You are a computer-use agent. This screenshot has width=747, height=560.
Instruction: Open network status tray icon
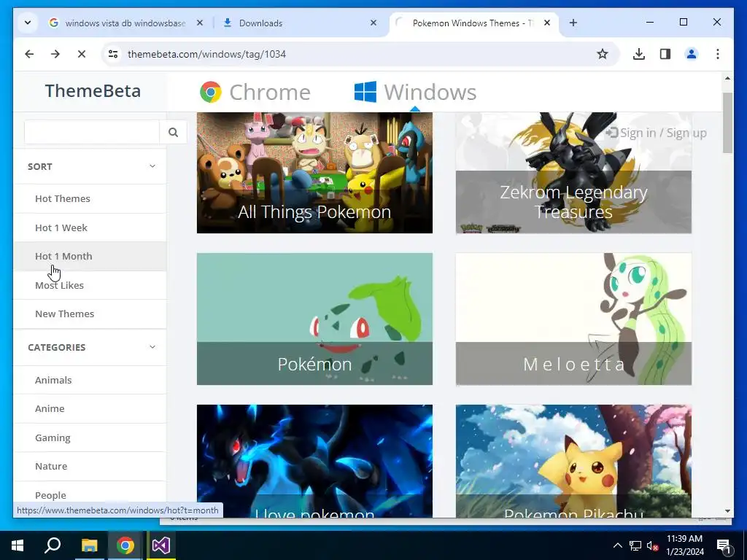635,545
